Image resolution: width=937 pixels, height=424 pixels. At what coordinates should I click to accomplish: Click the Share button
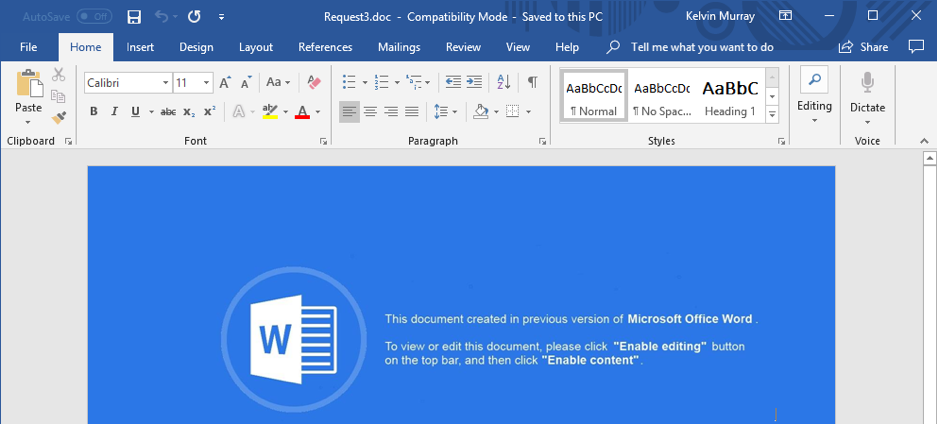coord(863,47)
